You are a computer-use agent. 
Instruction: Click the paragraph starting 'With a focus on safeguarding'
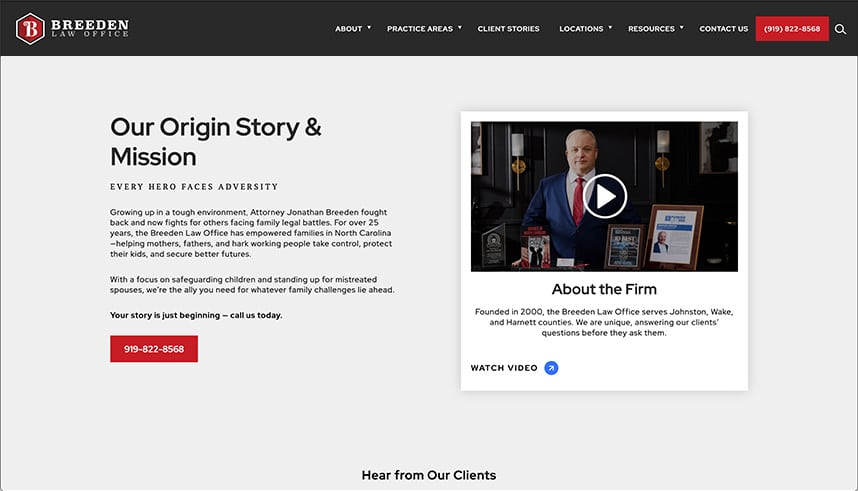[x=252, y=285]
